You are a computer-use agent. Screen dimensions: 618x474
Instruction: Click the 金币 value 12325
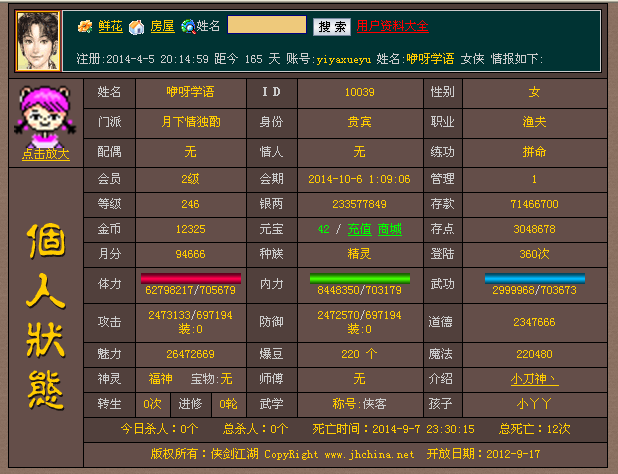coord(190,229)
